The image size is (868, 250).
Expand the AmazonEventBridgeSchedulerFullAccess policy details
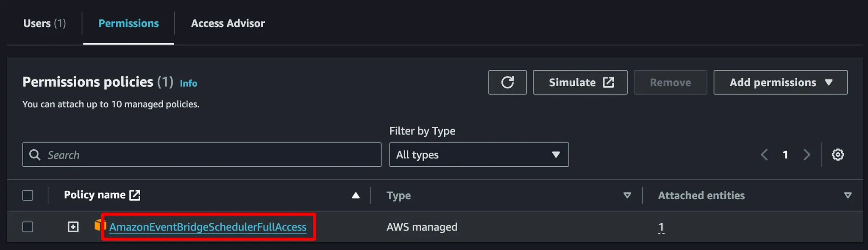[x=73, y=227]
